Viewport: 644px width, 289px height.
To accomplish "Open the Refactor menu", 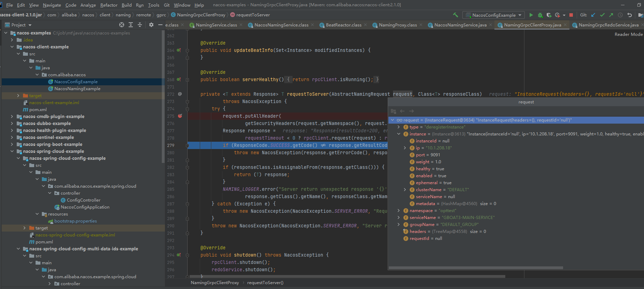I will click(x=109, y=5).
